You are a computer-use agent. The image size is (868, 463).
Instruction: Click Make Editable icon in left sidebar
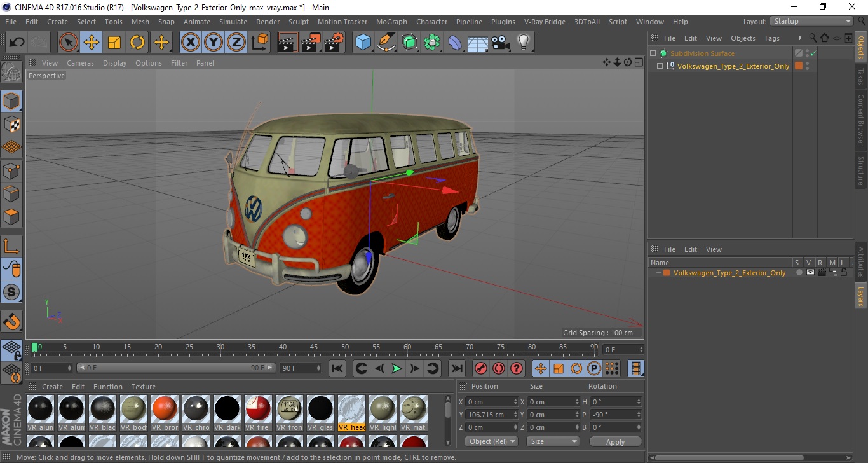point(11,73)
